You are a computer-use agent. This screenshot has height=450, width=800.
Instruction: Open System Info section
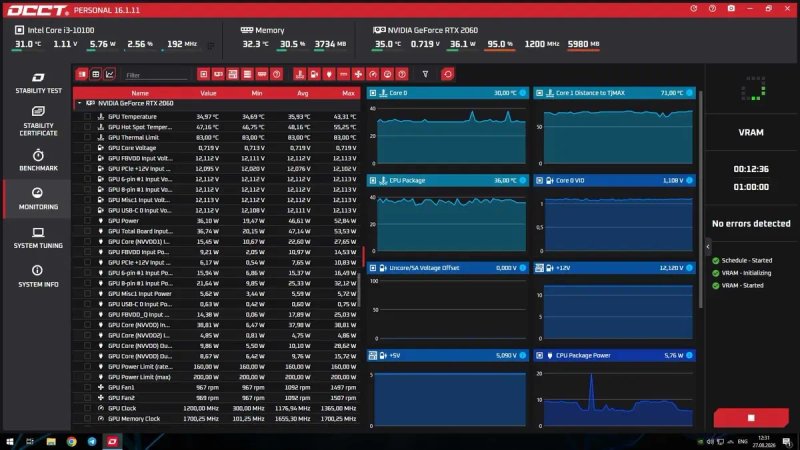coord(38,276)
